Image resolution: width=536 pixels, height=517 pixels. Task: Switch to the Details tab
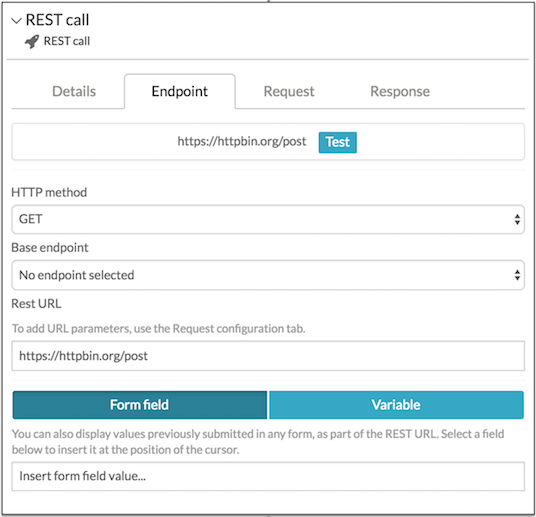[x=74, y=91]
